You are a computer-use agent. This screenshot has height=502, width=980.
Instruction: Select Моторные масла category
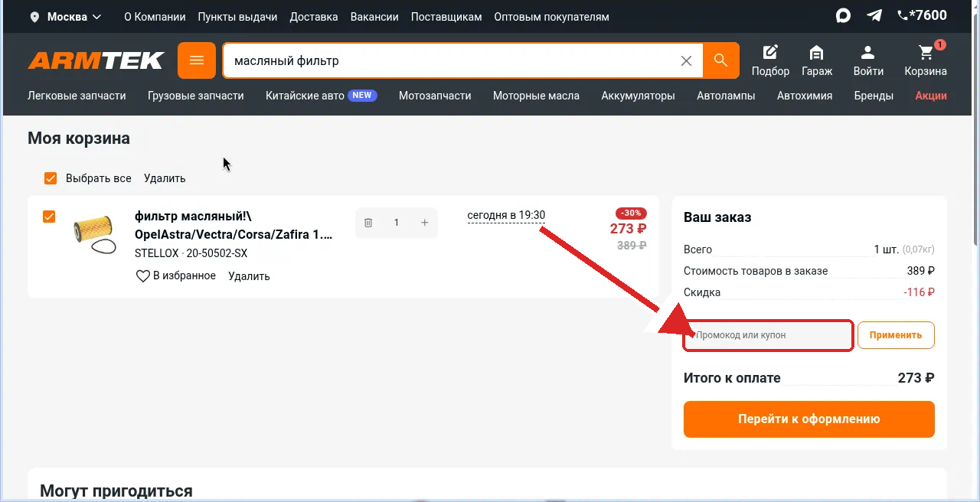(536, 96)
